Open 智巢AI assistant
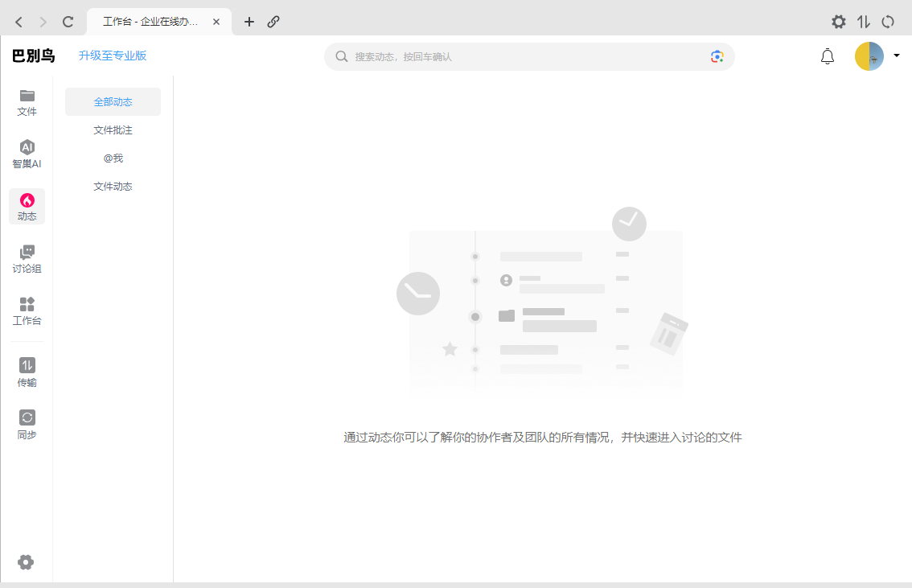This screenshot has height=588, width=912. pos(27,154)
